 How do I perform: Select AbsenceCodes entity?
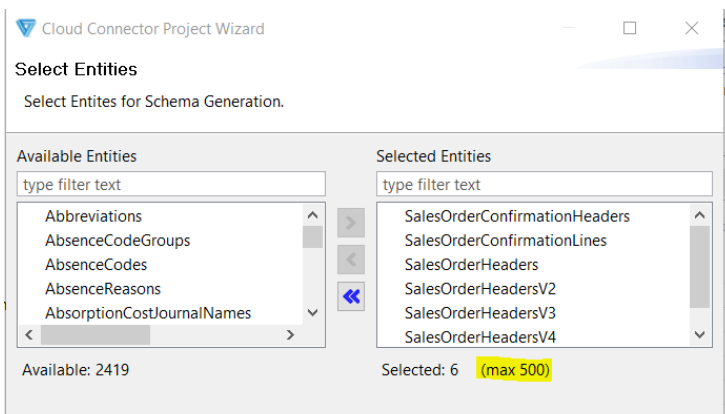pyautogui.click(x=96, y=265)
